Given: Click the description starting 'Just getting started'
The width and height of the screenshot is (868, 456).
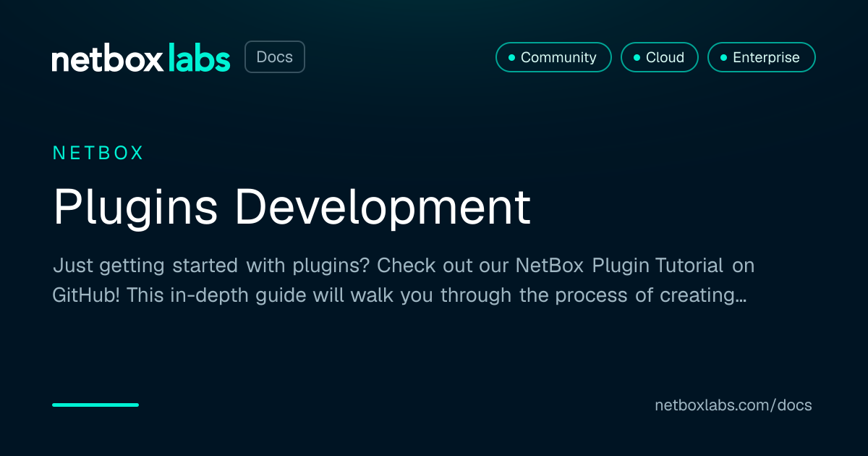Looking at the screenshot, I should click(x=404, y=280).
